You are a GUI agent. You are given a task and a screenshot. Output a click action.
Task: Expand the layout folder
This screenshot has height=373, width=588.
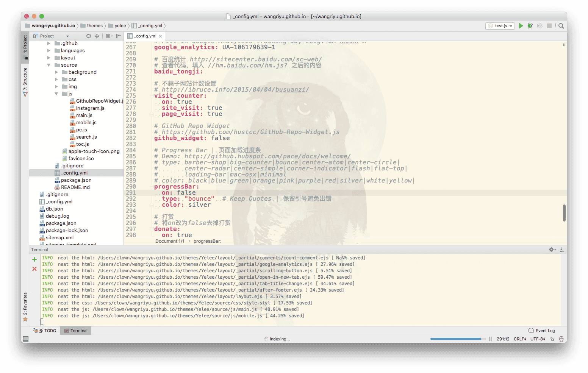pos(48,58)
